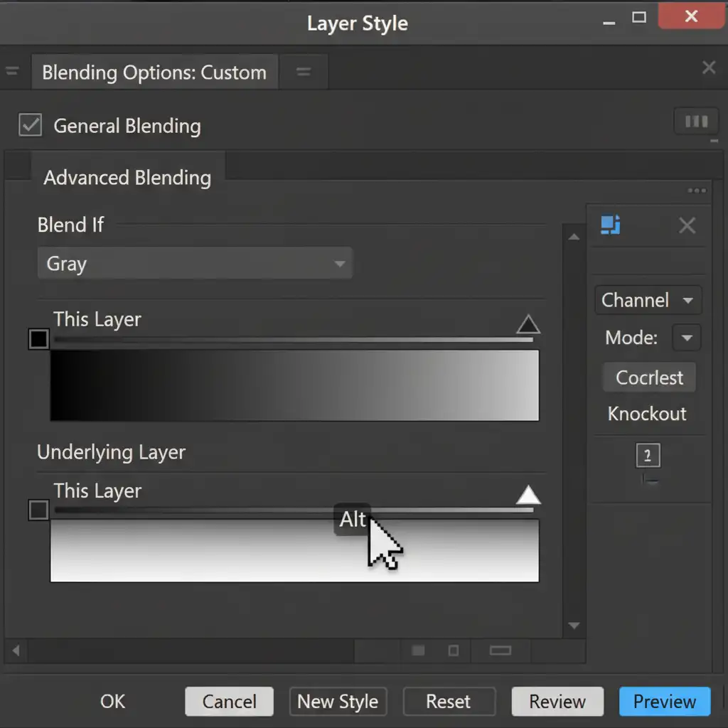Expand the Channel dropdown
The height and width of the screenshot is (728, 728).
[x=648, y=300]
